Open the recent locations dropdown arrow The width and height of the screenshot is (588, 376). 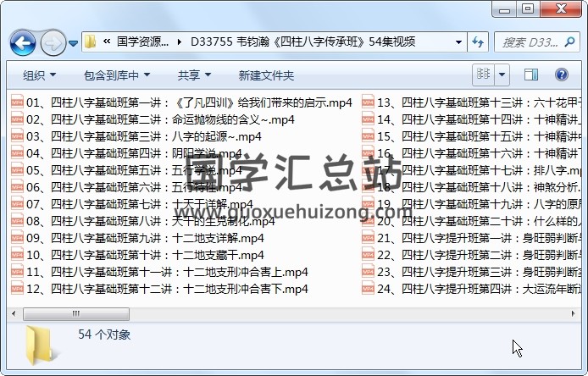(x=74, y=43)
